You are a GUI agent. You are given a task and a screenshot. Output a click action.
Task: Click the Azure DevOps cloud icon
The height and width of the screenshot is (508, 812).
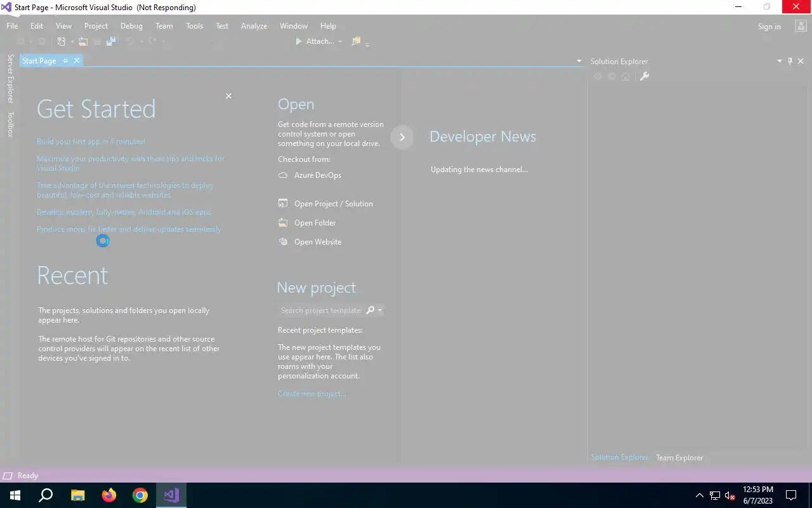point(283,175)
